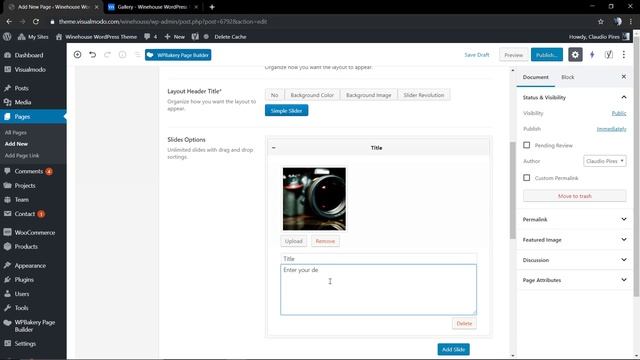Expand the Featured Image panel

point(574,240)
